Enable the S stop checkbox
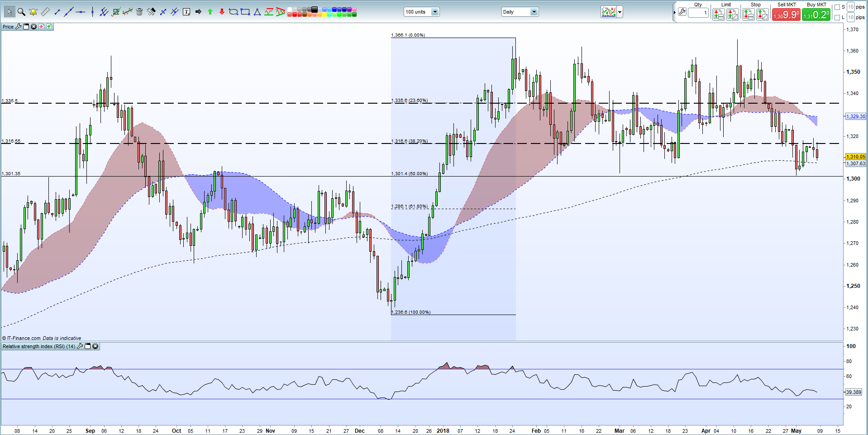 tap(837, 7)
